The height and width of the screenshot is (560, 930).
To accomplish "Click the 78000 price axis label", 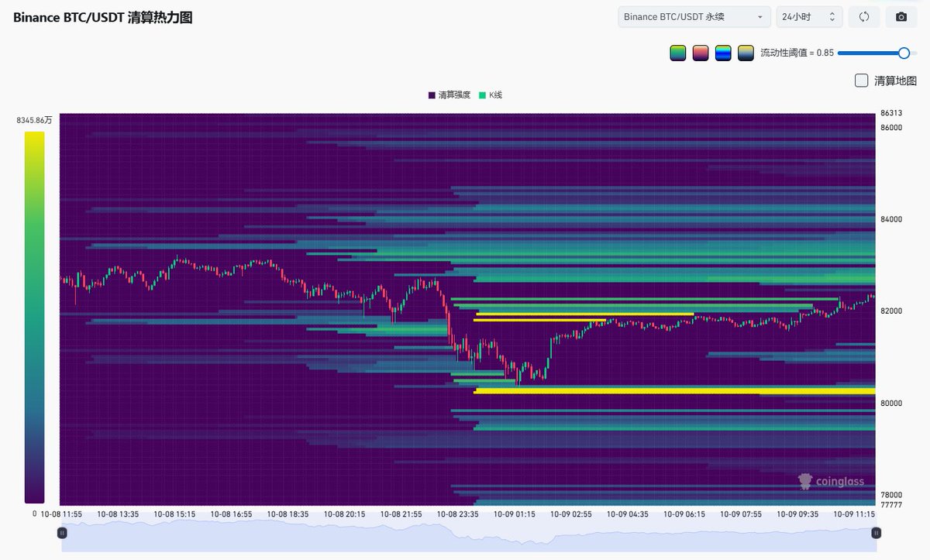I will [891, 494].
